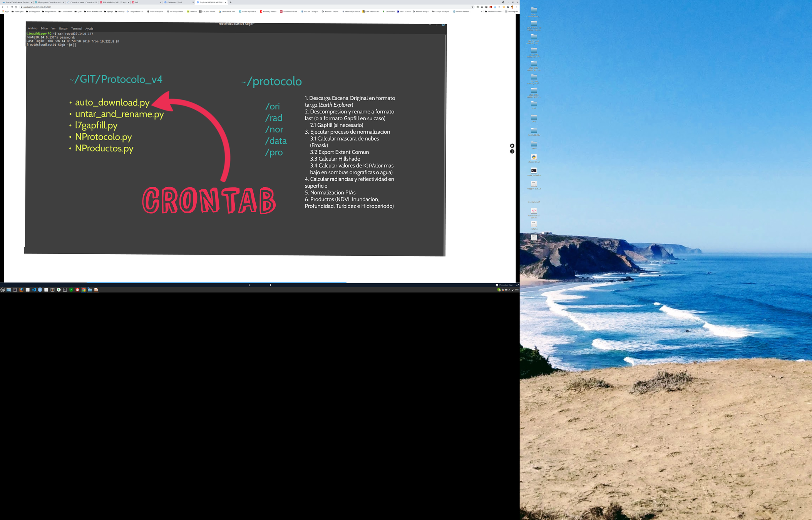Open a new browser tab
812x520 pixels.
231,2
